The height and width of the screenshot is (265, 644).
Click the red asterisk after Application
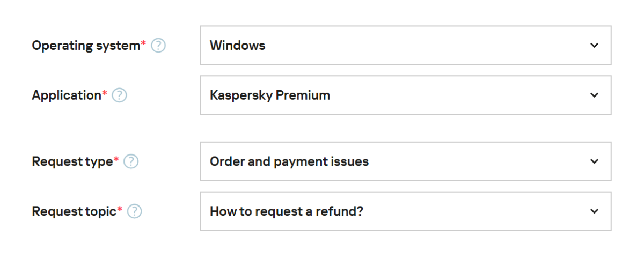105,94
